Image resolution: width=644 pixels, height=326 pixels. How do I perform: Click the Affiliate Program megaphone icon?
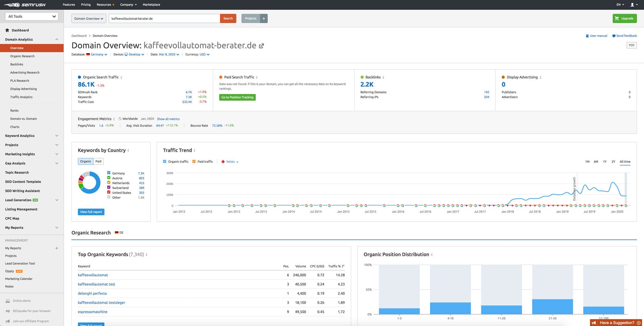(x=8, y=321)
